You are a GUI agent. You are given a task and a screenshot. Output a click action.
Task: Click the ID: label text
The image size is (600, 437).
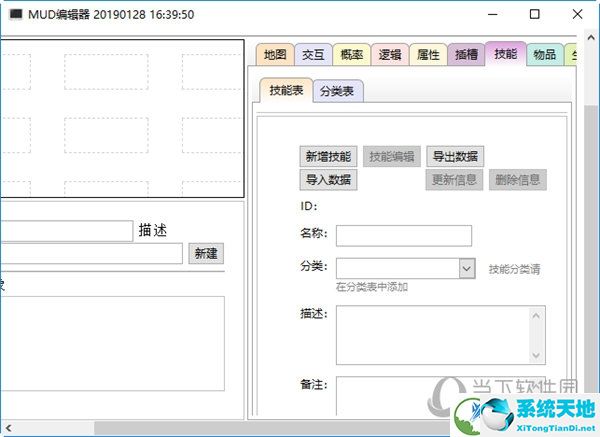(309, 206)
